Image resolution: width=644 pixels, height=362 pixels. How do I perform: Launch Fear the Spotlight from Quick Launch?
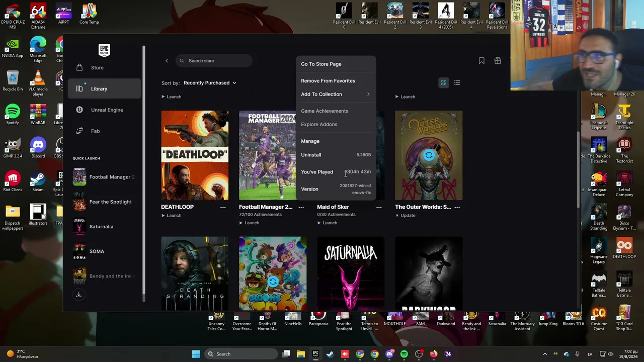(104, 202)
